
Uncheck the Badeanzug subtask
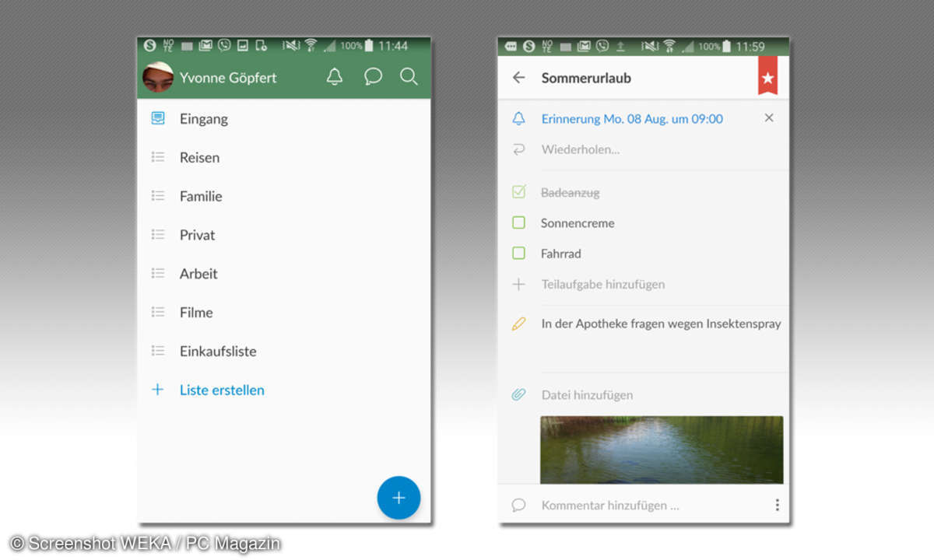518,191
